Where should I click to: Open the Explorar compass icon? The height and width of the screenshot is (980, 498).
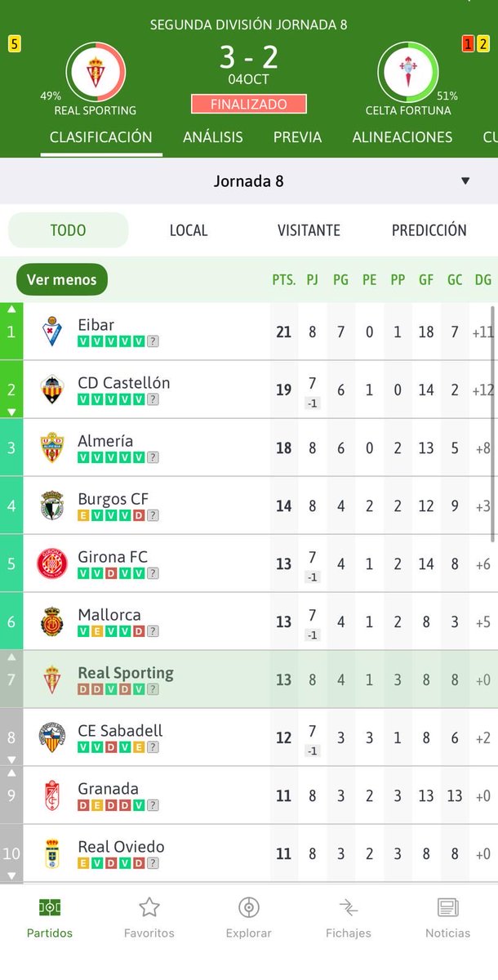249,907
